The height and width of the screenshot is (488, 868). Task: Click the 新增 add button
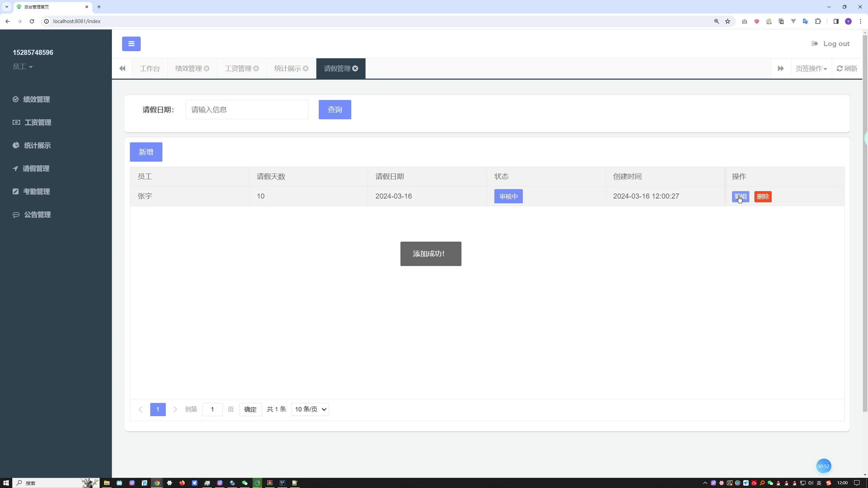pos(146,152)
